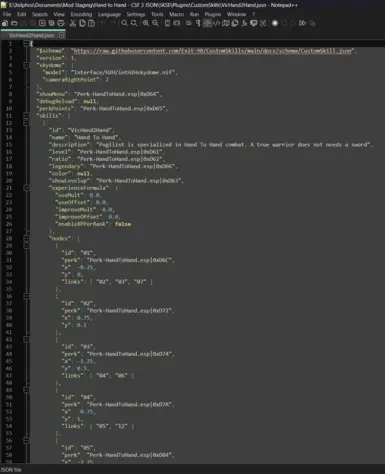The height and width of the screenshot is (474, 385).
Task: Toggle synchronized vertical scrolling icon
Action: tap(167, 23)
